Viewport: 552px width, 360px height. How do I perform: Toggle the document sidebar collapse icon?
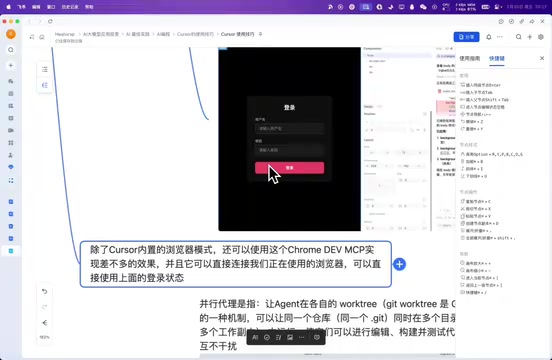coord(32,37)
